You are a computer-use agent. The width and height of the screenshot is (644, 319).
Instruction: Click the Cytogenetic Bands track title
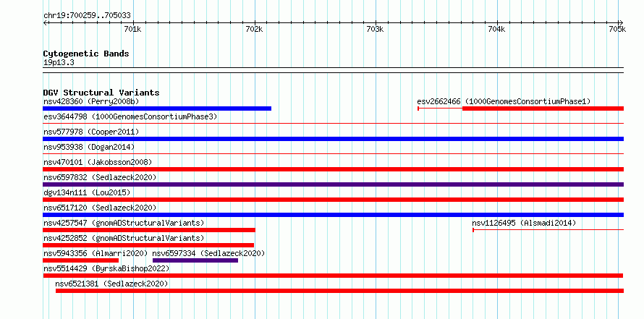click(86, 54)
